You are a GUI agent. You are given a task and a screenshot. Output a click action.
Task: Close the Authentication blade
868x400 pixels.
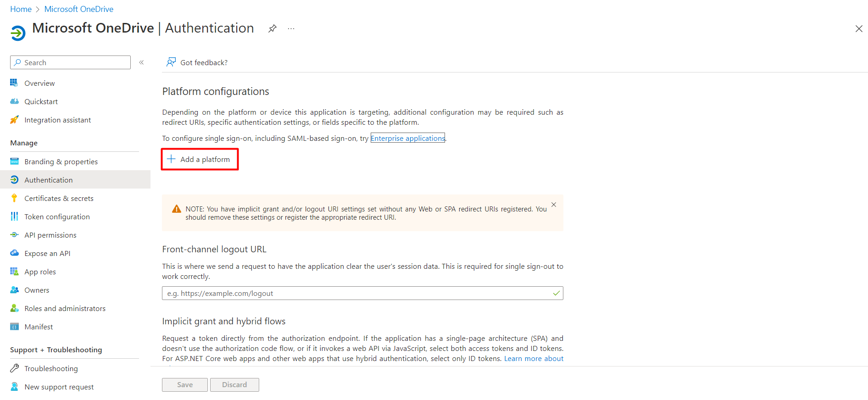(x=859, y=28)
